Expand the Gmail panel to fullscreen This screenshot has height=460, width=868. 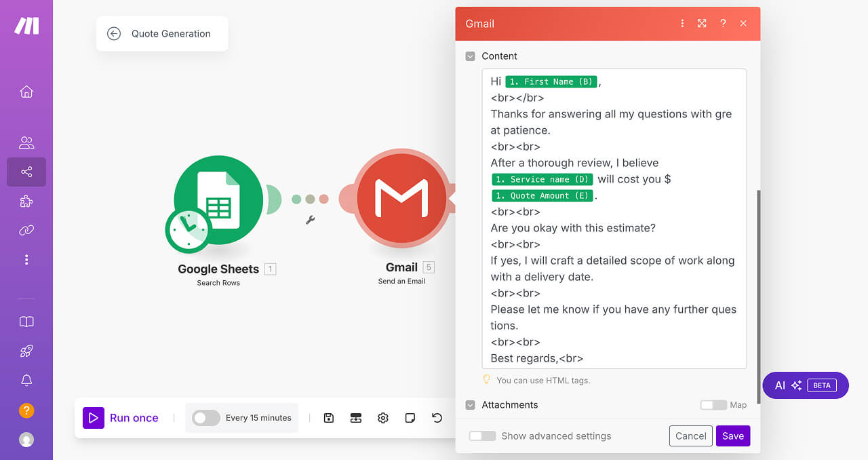pyautogui.click(x=702, y=23)
